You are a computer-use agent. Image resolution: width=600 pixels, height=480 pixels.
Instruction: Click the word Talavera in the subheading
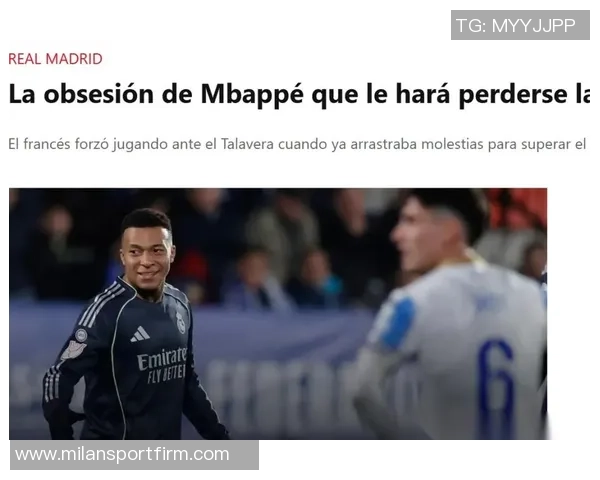click(x=247, y=144)
